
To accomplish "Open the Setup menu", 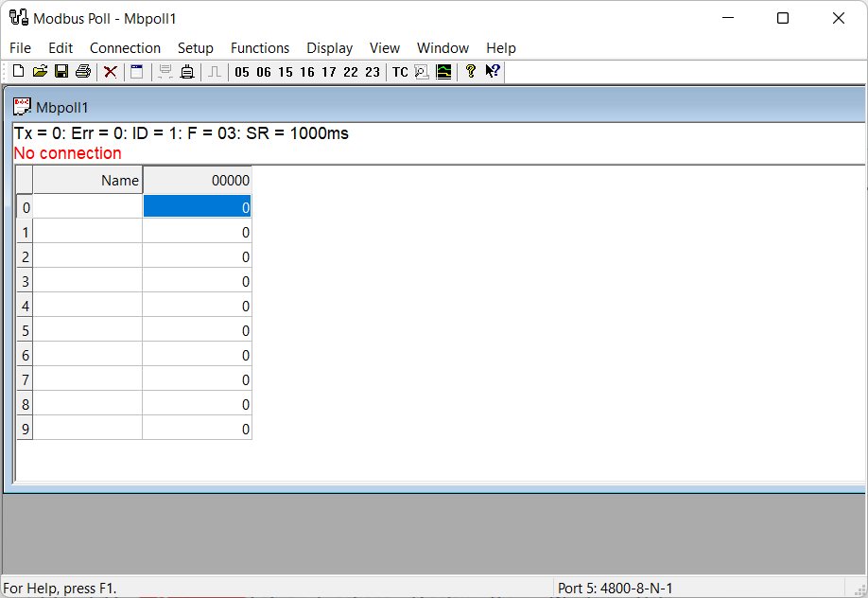I will click(x=196, y=48).
